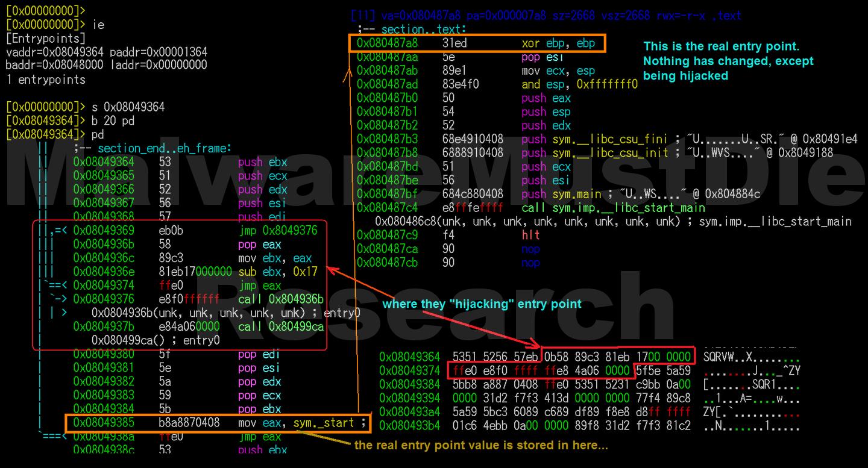Click the "nop" instruction at 0x080487ca
868x468 pixels.
(530, 249)
